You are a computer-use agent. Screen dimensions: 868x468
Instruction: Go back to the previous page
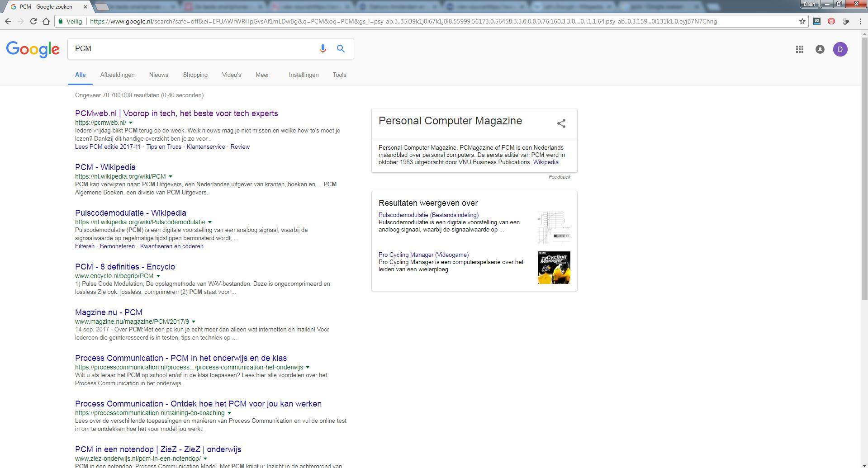tap(8, 21)
